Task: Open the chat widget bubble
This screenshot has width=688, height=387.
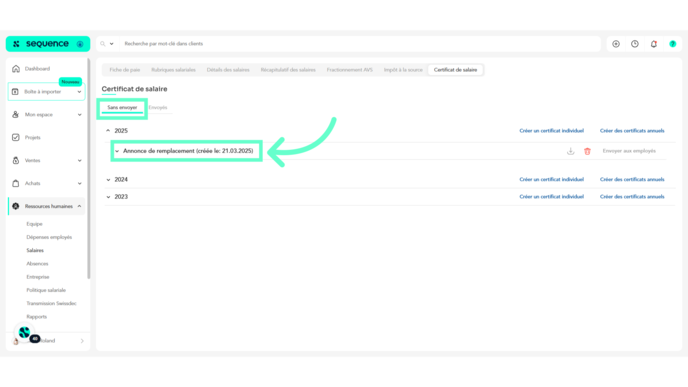Action: pos(24,333)
